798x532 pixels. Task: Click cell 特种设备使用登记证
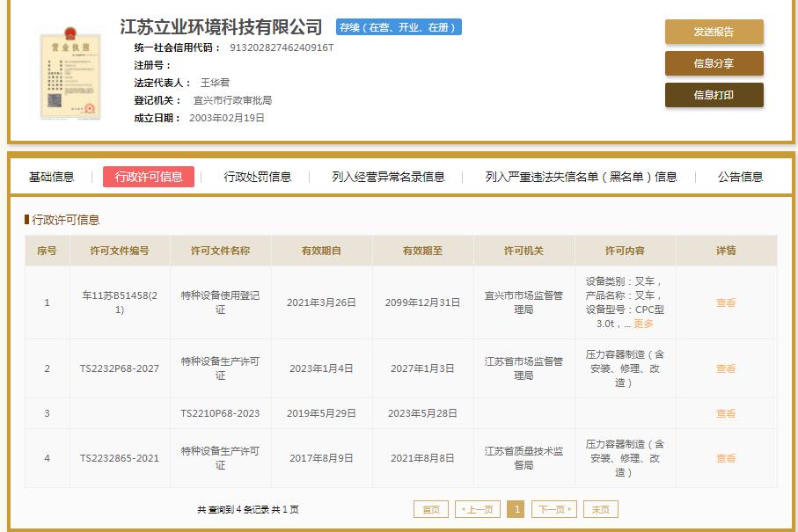pyautogui.click(x=220, y=302)
